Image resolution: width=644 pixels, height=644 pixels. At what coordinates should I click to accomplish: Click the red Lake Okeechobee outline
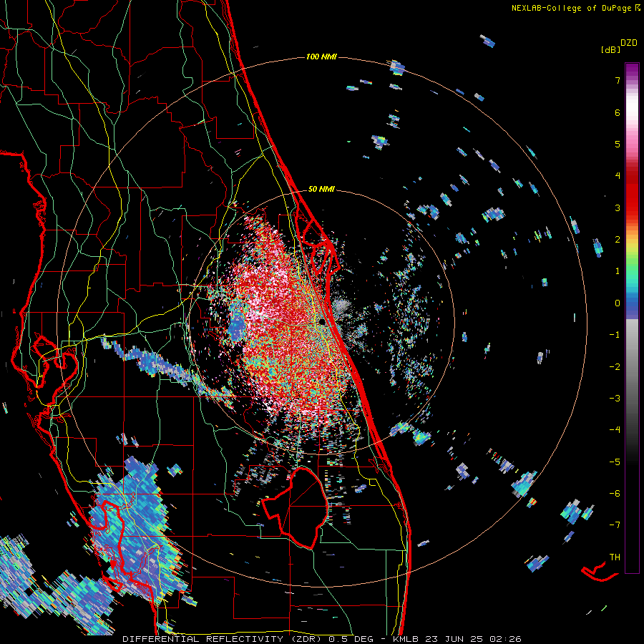click(296, 507)
